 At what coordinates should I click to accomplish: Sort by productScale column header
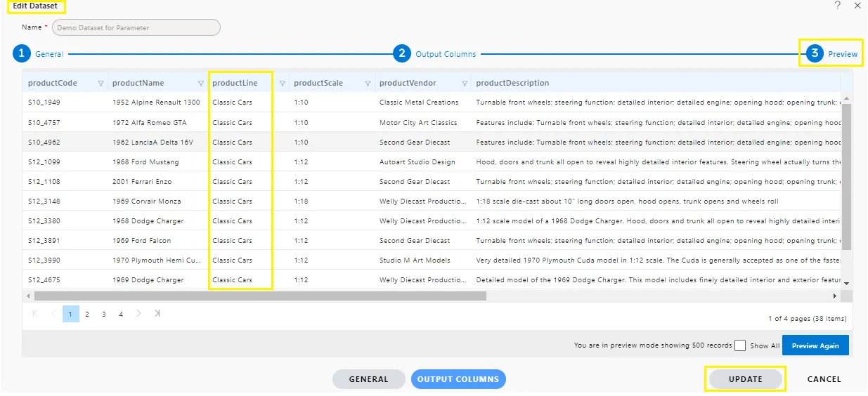click(318, 83)
